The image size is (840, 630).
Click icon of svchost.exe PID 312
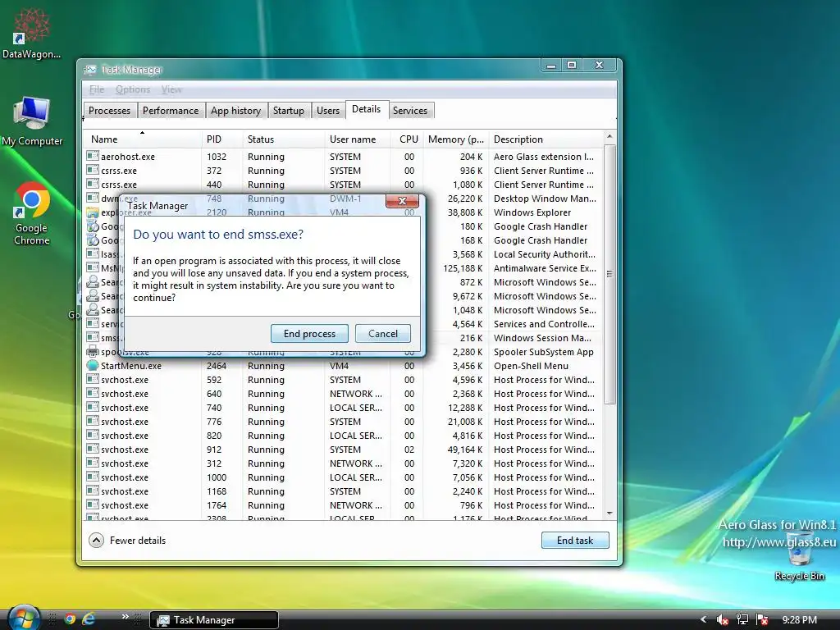pyautogui.click(x=93, y=463)
